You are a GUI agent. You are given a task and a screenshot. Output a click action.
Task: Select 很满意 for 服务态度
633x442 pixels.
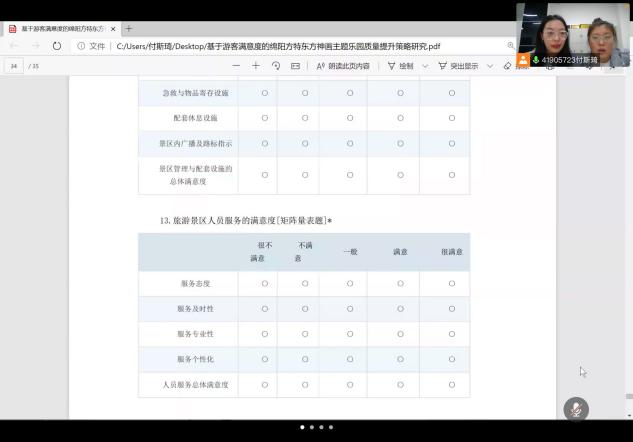452,283
